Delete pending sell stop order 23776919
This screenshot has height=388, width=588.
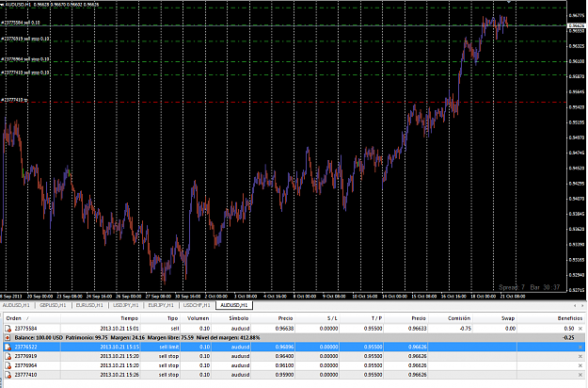[580, 356]
